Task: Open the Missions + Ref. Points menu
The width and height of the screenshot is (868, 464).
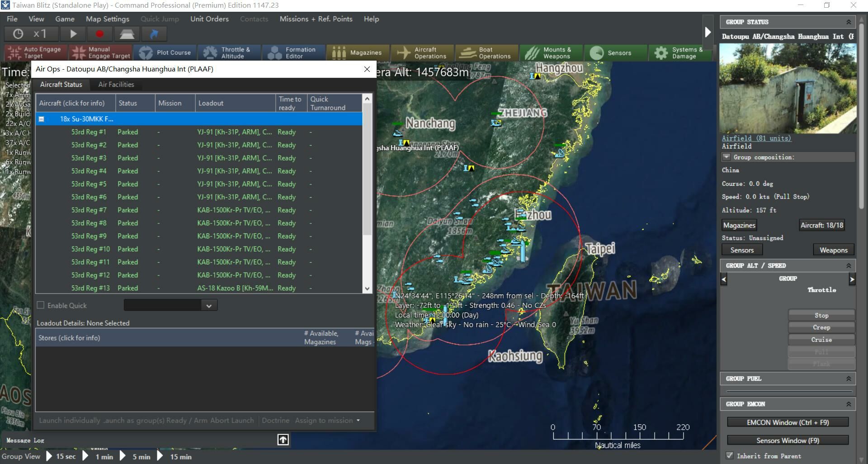Action: [316, 19]
